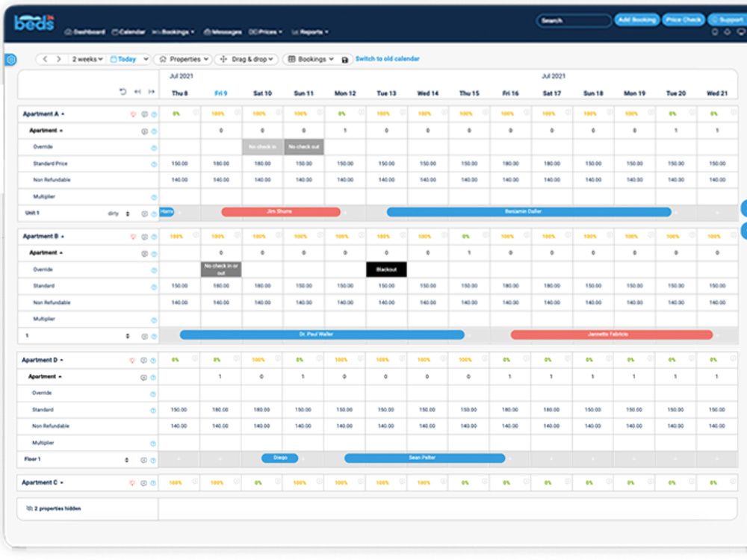Screen dimensions: 747x560
Task: Open the Bookings menu in top navigation
Action: [173, 32]
